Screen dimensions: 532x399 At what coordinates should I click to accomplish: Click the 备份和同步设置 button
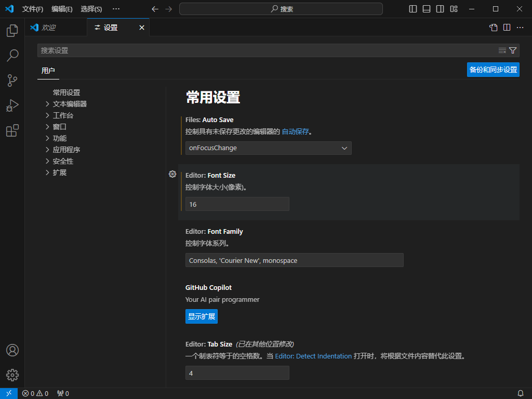tap(493, 69)
